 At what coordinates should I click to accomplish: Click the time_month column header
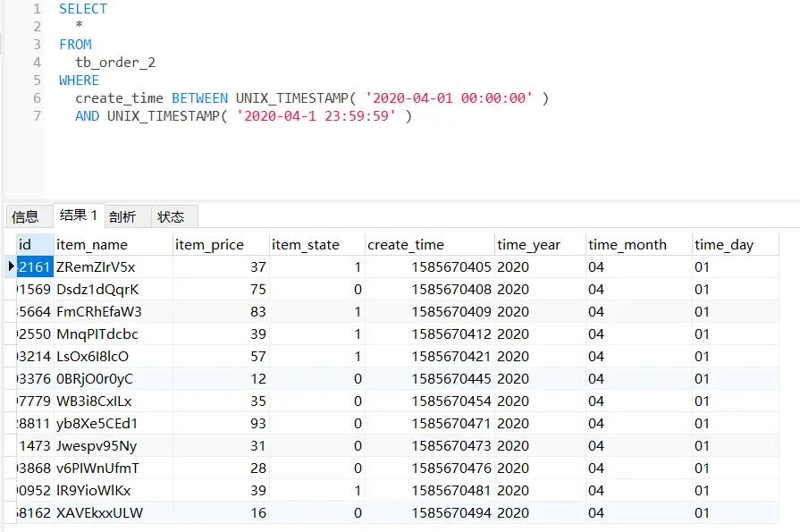click(x=639, y=245)
